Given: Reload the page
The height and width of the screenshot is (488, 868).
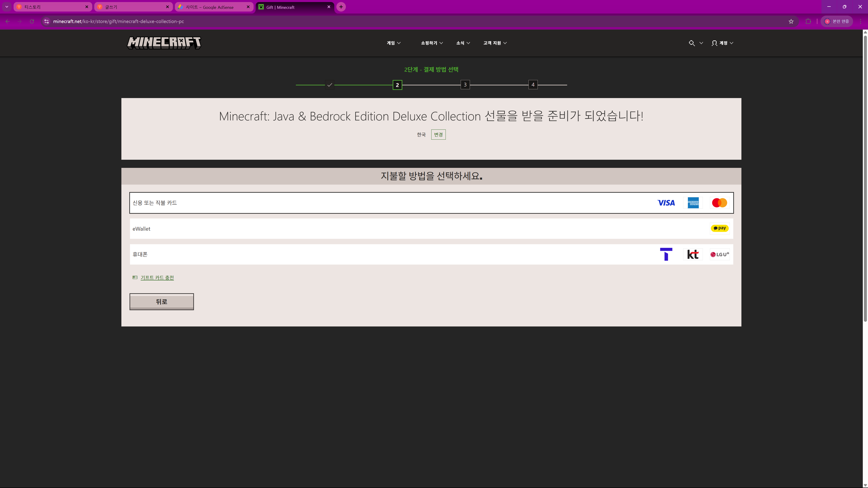Looking at the screenshot, I should 32,21.
